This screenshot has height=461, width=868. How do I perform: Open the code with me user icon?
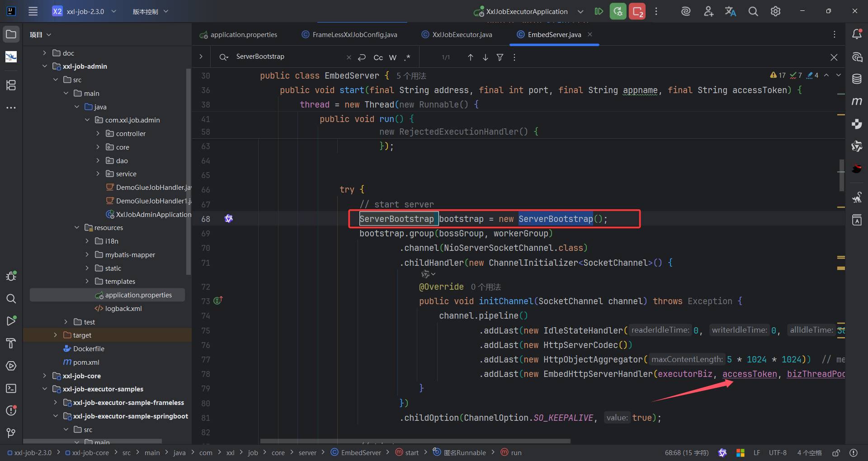(708, 11)
